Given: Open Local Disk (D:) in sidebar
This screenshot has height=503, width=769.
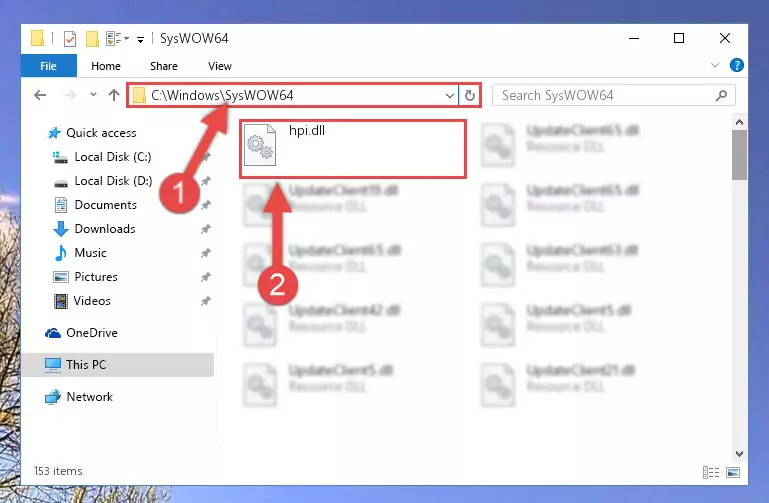Looking at the screenshot, I should tap(113, 181).
